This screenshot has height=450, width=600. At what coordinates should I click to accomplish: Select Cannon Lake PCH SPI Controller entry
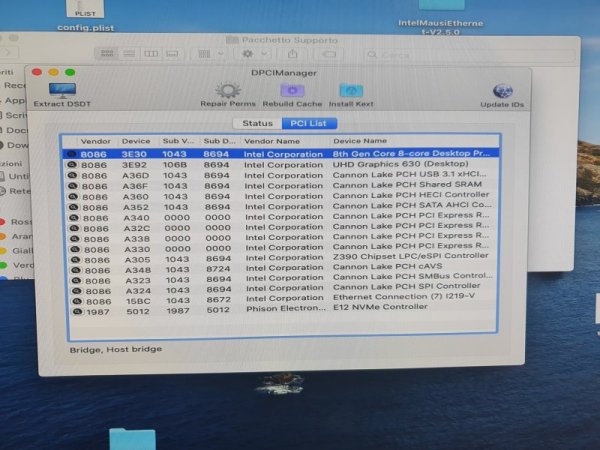406,286
